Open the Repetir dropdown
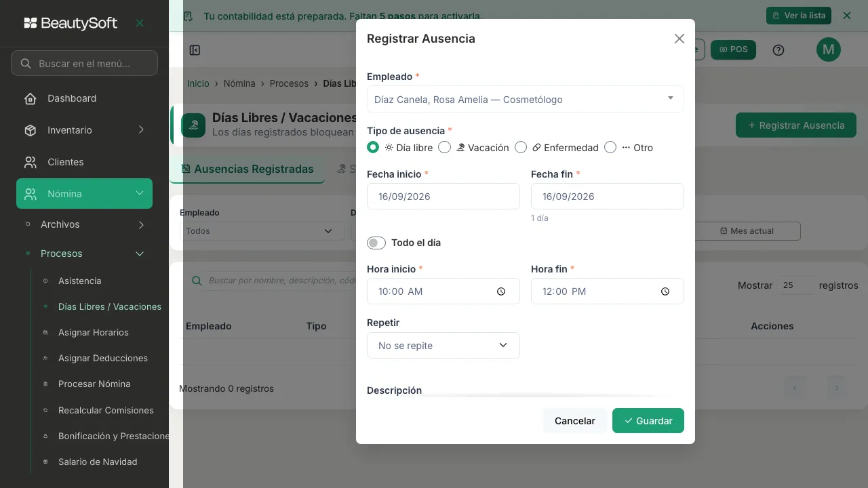868x488 pixels. [443, 346]
